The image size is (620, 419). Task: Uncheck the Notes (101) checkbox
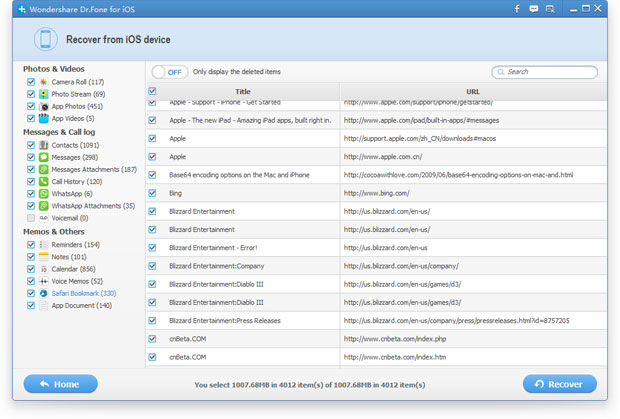(31, 257)
